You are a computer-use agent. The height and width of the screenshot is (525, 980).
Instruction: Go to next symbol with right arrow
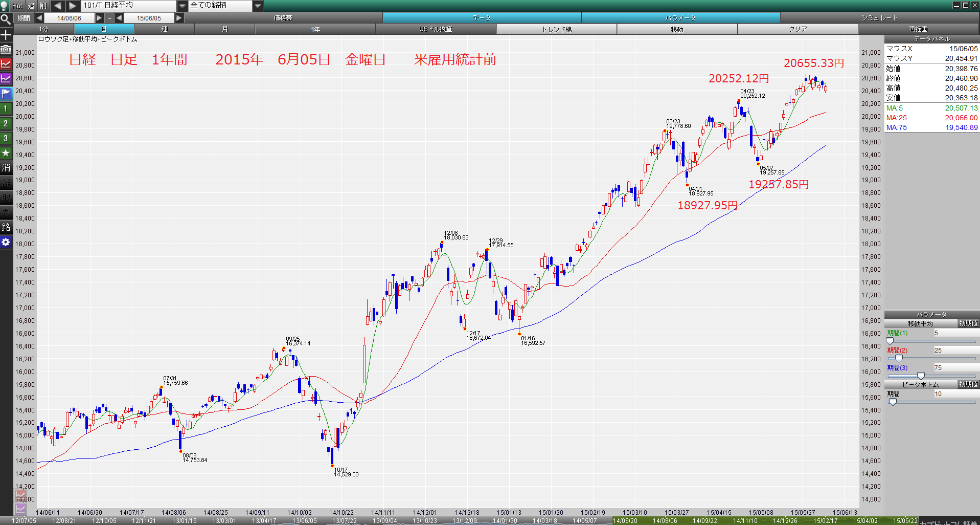(73, 6)
